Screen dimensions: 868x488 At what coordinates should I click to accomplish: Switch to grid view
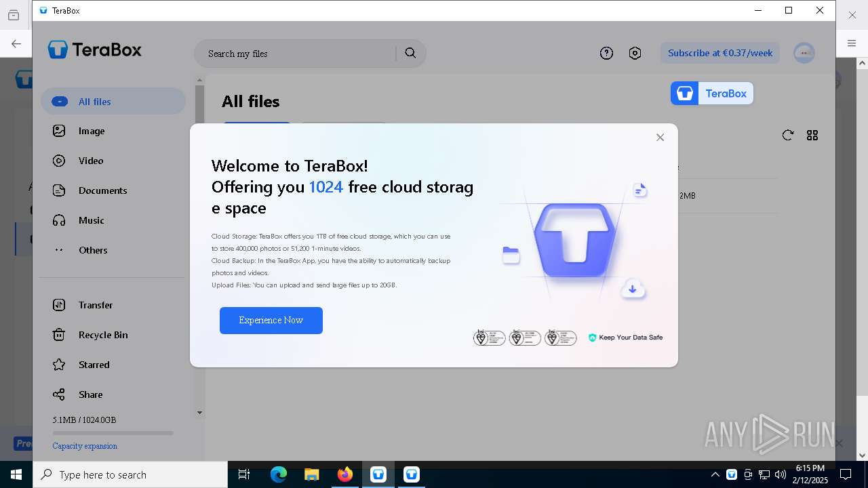[812, 136]
